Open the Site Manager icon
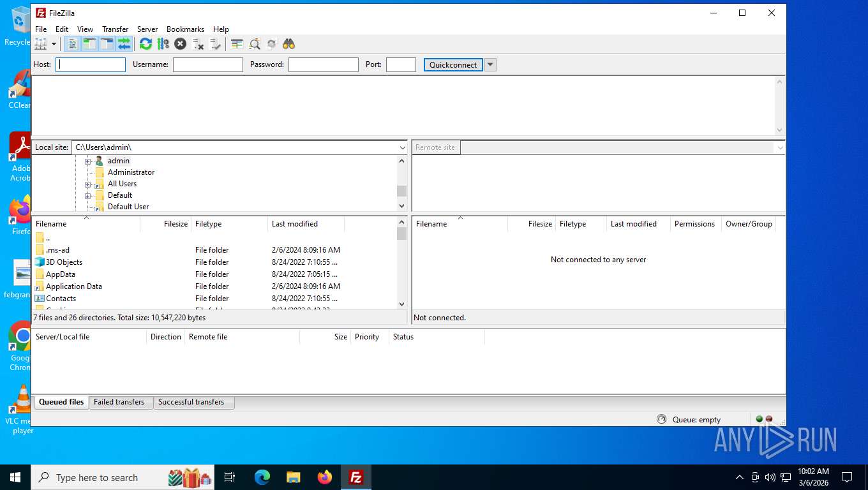Viewport: 868px width, 490px height. click(x=41, y=44)
